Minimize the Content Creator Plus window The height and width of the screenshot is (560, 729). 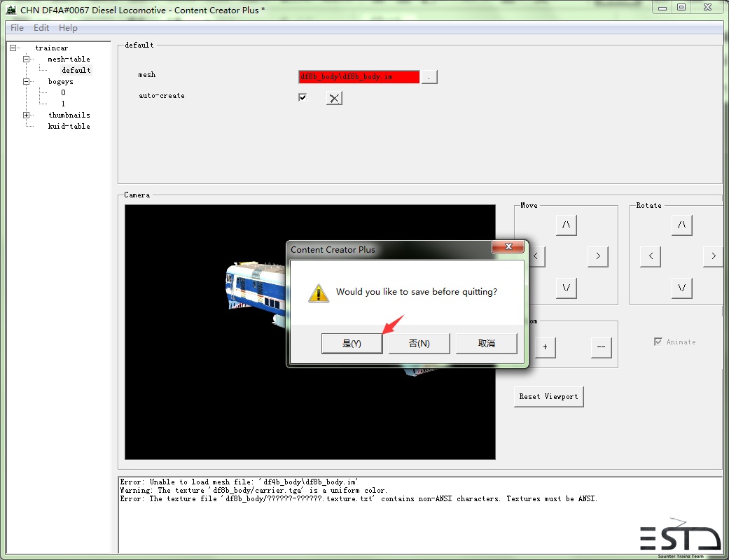[x=662, y=8]
